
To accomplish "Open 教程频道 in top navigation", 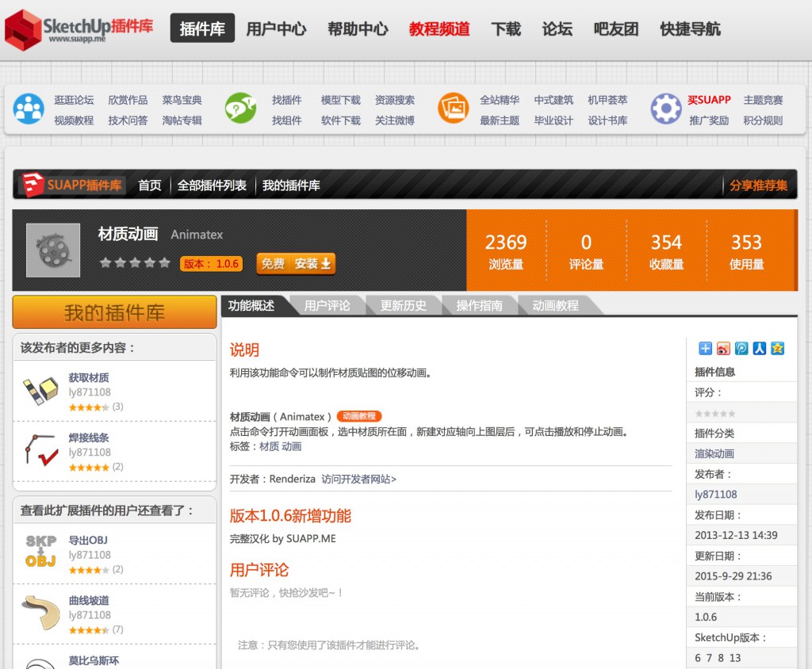I will [439, 29].
